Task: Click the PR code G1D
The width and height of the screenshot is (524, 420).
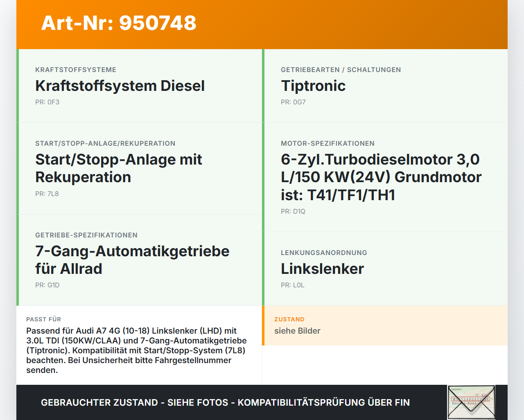Action: pyautogui.click(x=47, y=285)
